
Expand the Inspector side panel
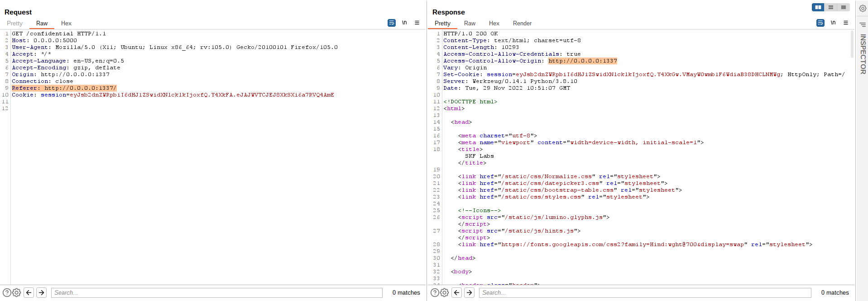tap(863, 54)
